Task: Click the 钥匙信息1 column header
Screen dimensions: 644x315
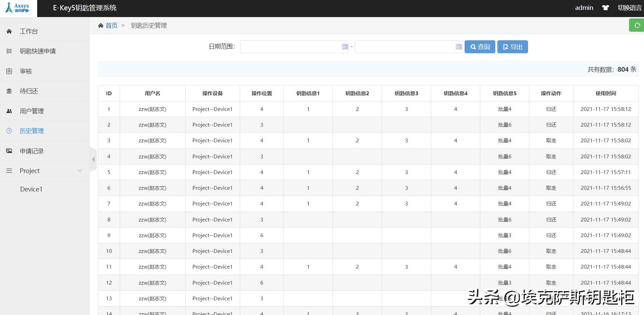Action: (x=308, y=94)
